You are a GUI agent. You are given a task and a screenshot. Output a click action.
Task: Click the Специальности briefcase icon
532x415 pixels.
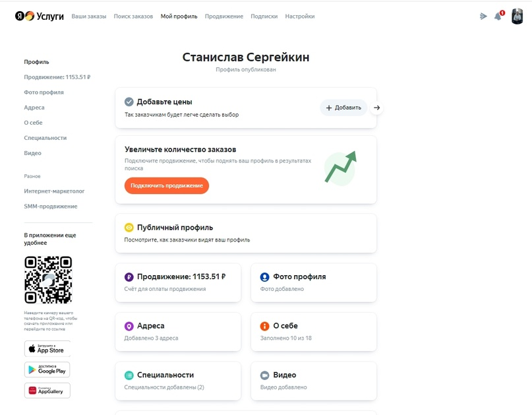point(128,374)
